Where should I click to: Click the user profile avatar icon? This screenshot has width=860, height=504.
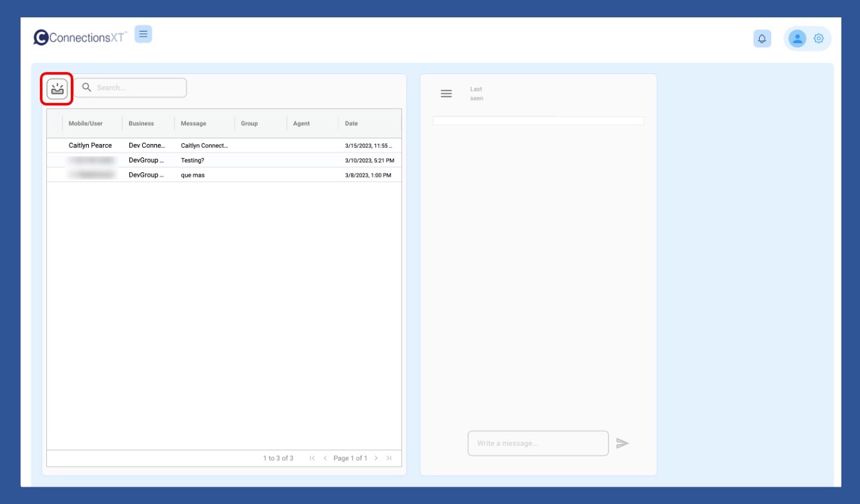798,39
